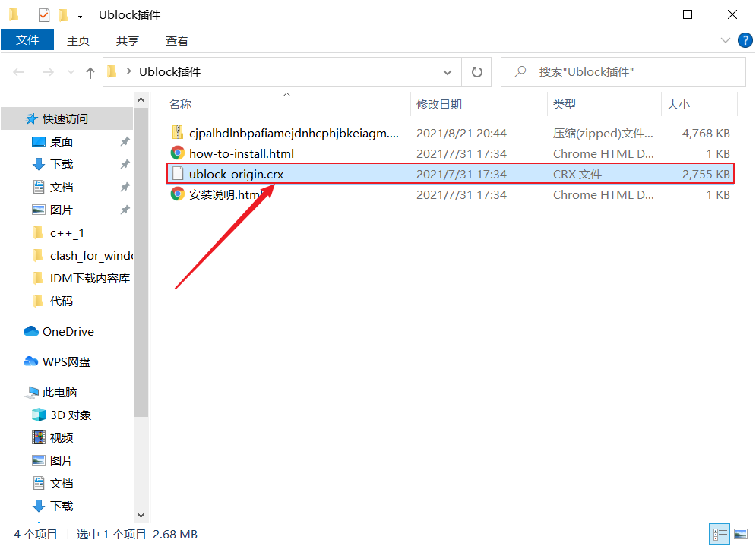The image size is (756, 546).
Task: Click the navigation pane scrollbar thumb
Action: [141, 263]
